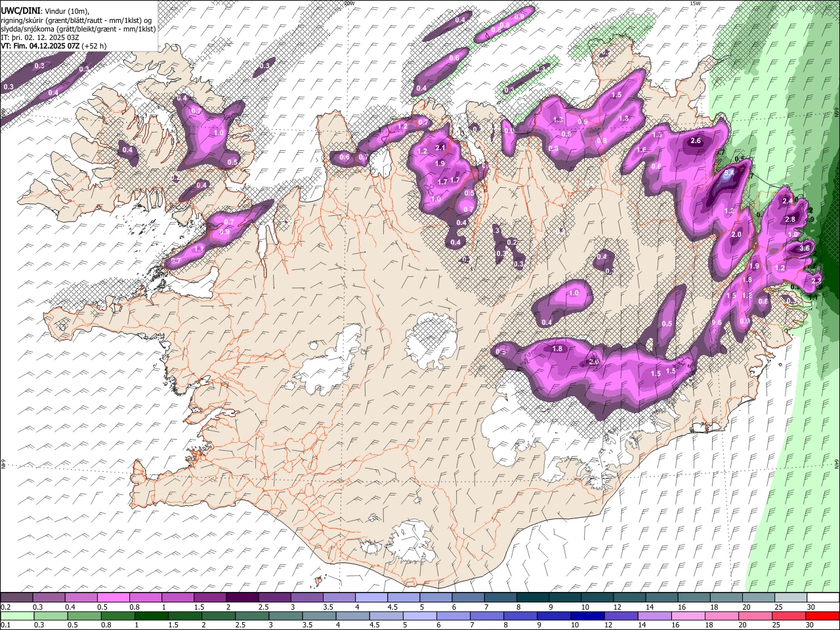Click the 1.6 snowfall value on map

(641, 150)
